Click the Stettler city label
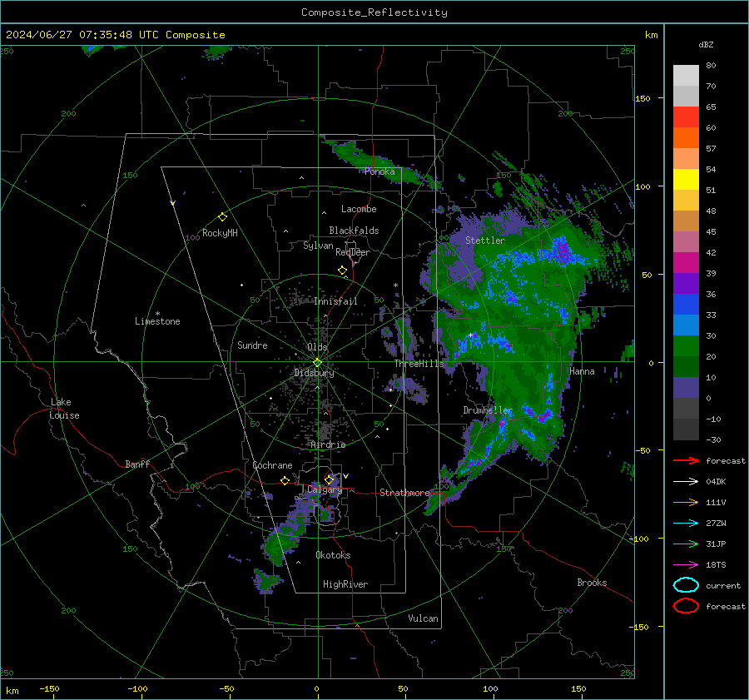 click(x=485, y=241)
